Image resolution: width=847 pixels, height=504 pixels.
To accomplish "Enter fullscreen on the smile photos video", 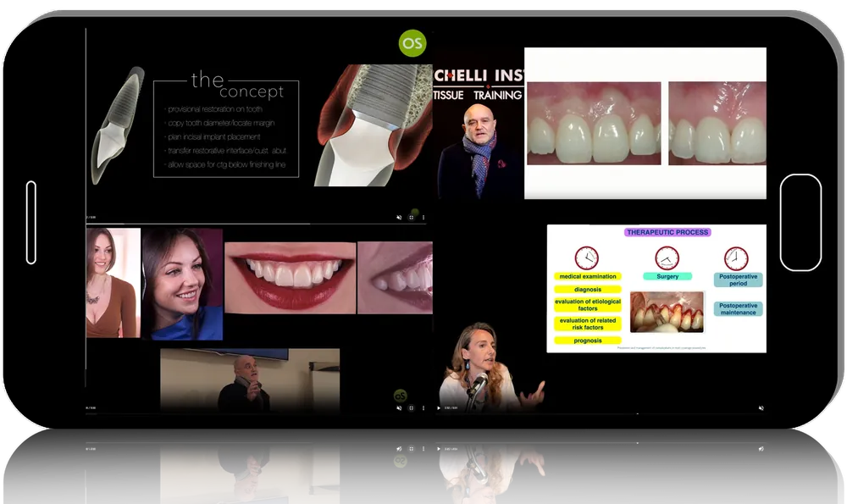I will click(x=412, y=407).
